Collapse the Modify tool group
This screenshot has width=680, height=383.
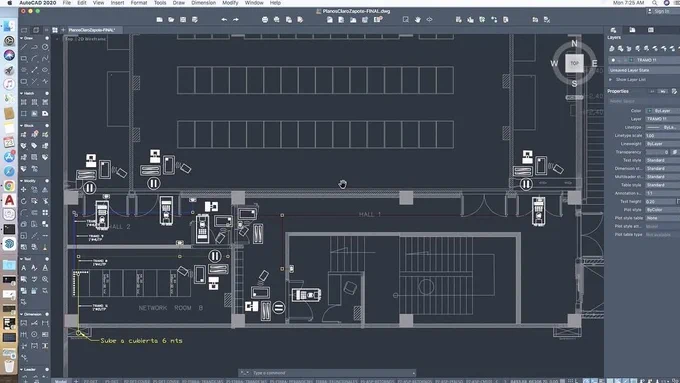[x=22, y=180]
